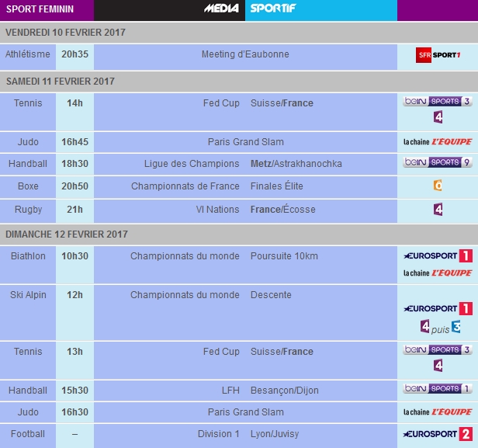478x448 pixels.
Task: Click the beIN Sports 9 logo
Action: [x=438, y=162]
